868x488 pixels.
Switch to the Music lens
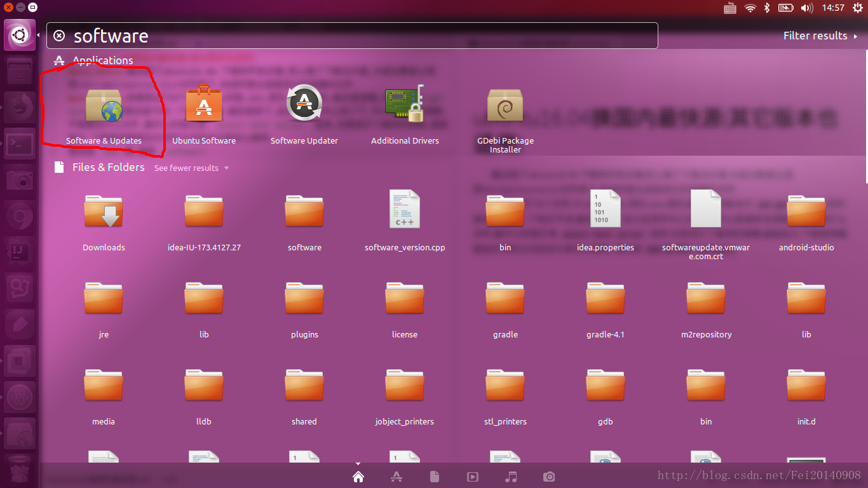pyautogui.click(x=511, y=477)
